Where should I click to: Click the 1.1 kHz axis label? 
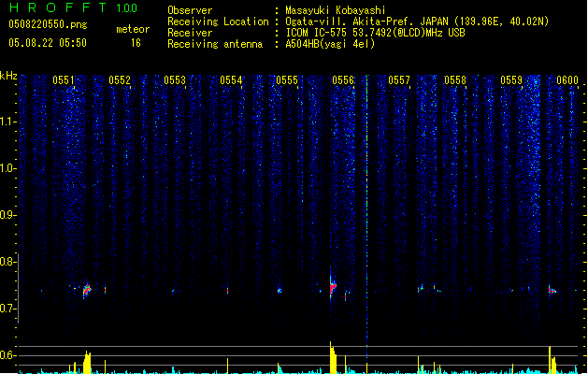[8, 122]
